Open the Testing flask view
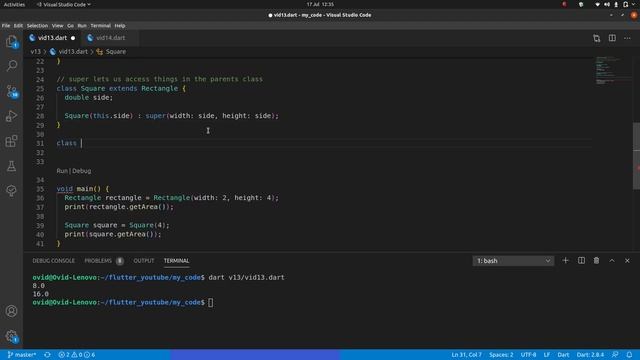 coord(11,166)
